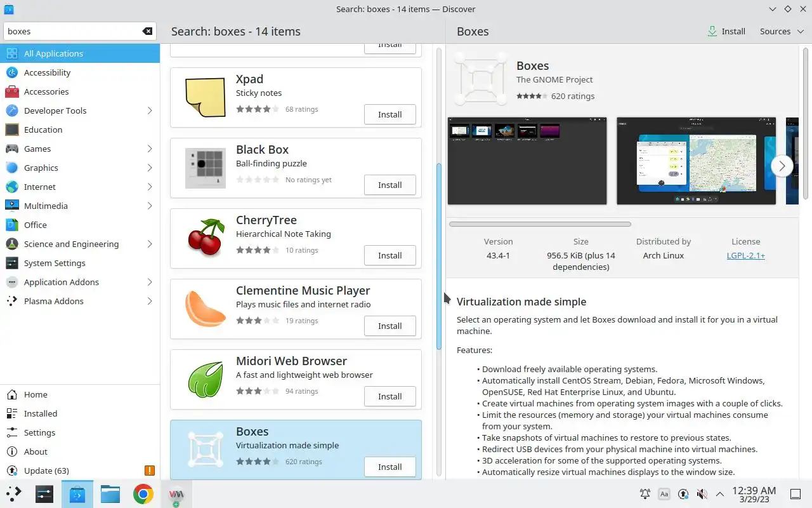This screenshot has width=812, height=508.
Task: Click the details pane vertical scrollbar
Action: [806, 124]
